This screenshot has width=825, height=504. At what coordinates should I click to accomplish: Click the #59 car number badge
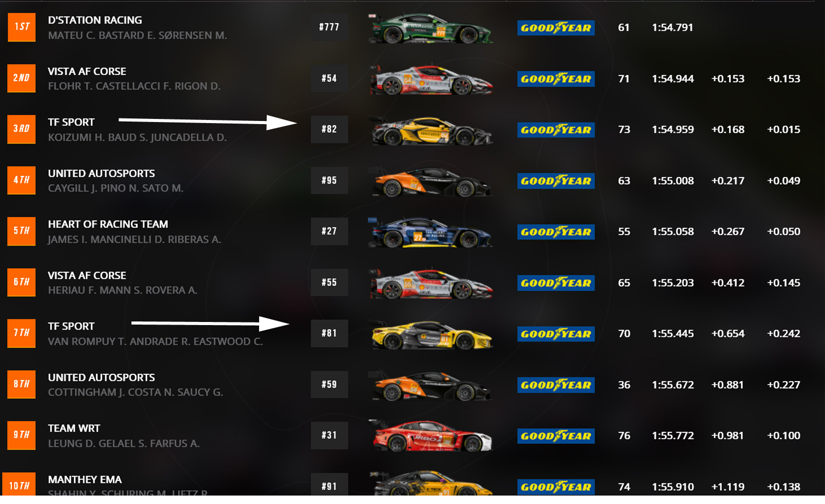click(x=329, y=385)
